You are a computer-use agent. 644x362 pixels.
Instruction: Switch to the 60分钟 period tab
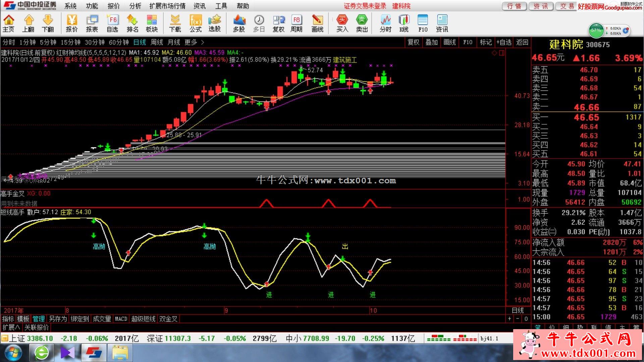pyautogui.click(x=119, y=42)
